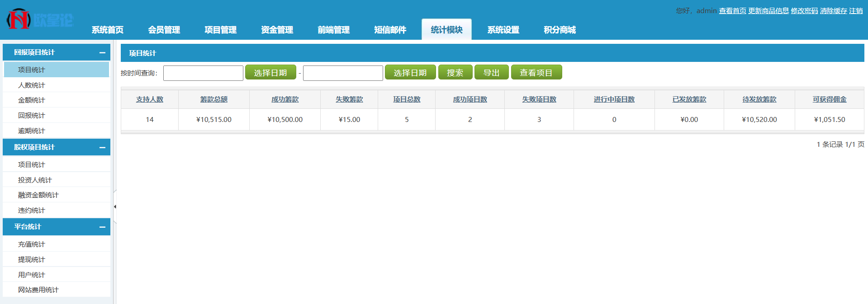Click the 查看项目 button
The height and width of the screenshot is (304, 868).
536,73
